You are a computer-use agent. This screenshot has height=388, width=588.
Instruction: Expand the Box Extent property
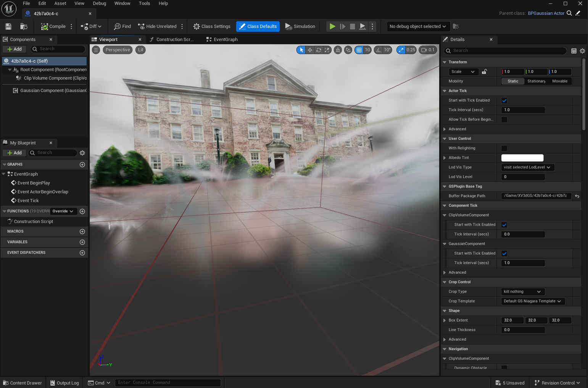click(x=445, y=320)
